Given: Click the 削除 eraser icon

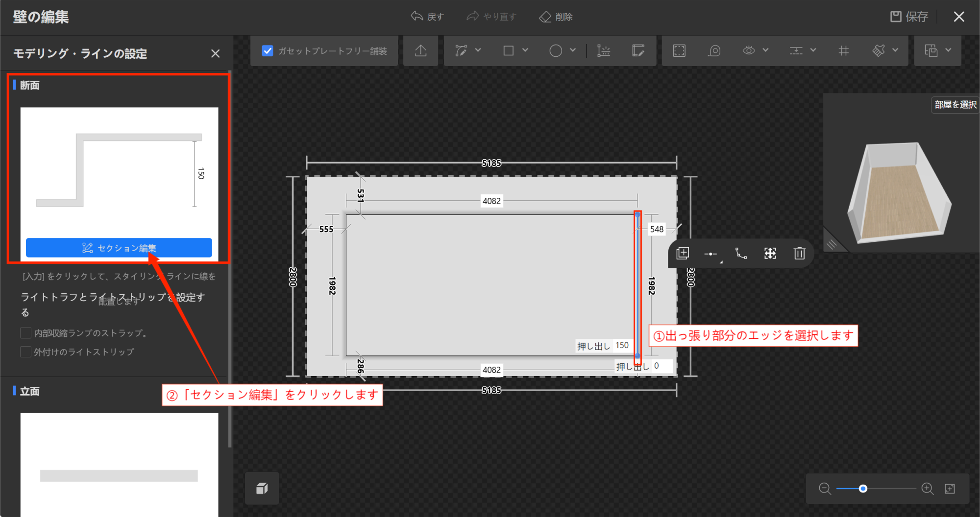Looking at the screenshot, I should click(545, 17).
